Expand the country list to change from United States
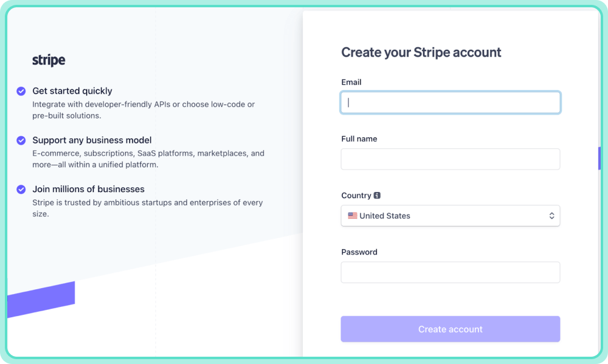 tap(450, 215)
